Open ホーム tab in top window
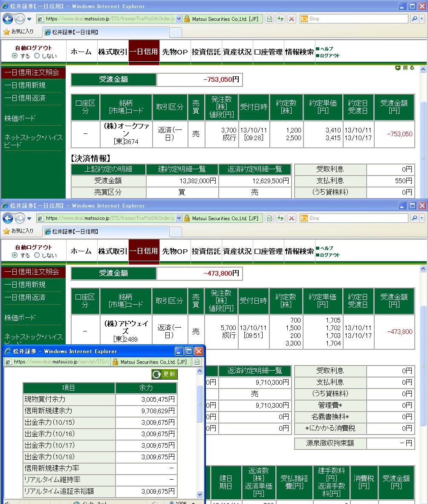This screenshot has height=504, width=428. (x=81, y=52)
